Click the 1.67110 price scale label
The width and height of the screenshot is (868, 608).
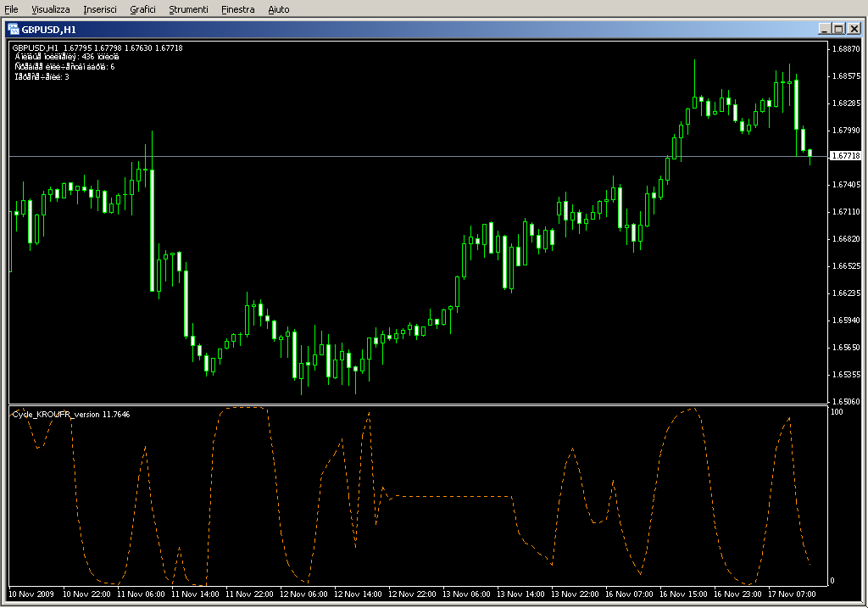tap(847, 211)
